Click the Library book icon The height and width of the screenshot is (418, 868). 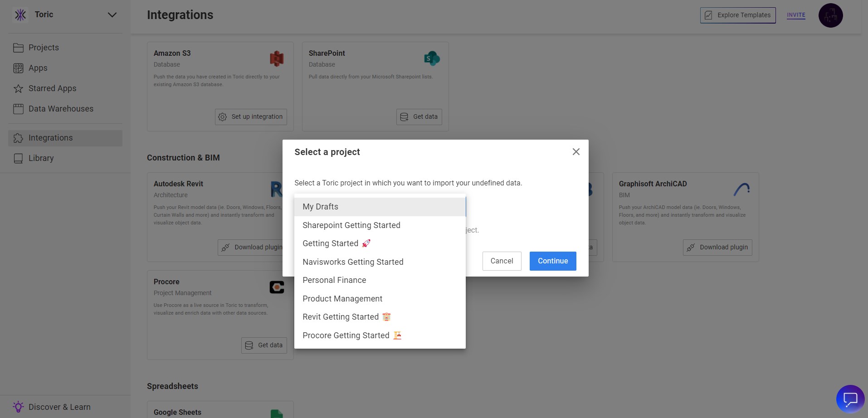pyautogui.click(x=18, y=158)
